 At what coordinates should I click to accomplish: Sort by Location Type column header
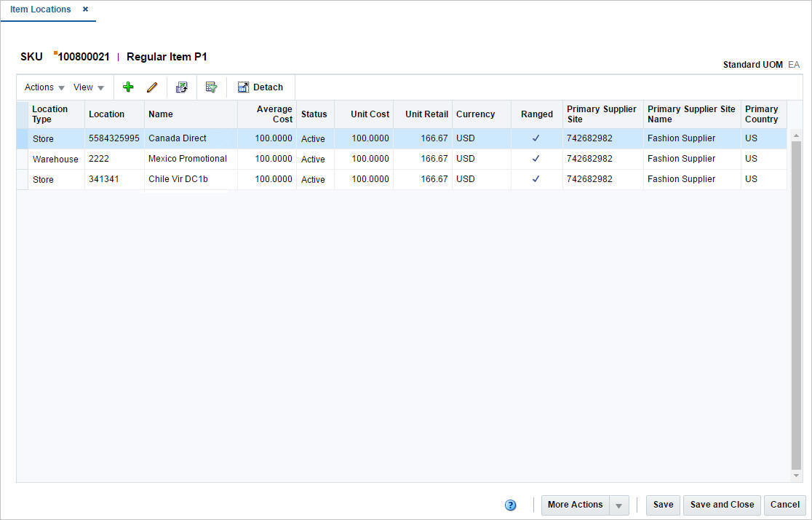coord(56,114)
